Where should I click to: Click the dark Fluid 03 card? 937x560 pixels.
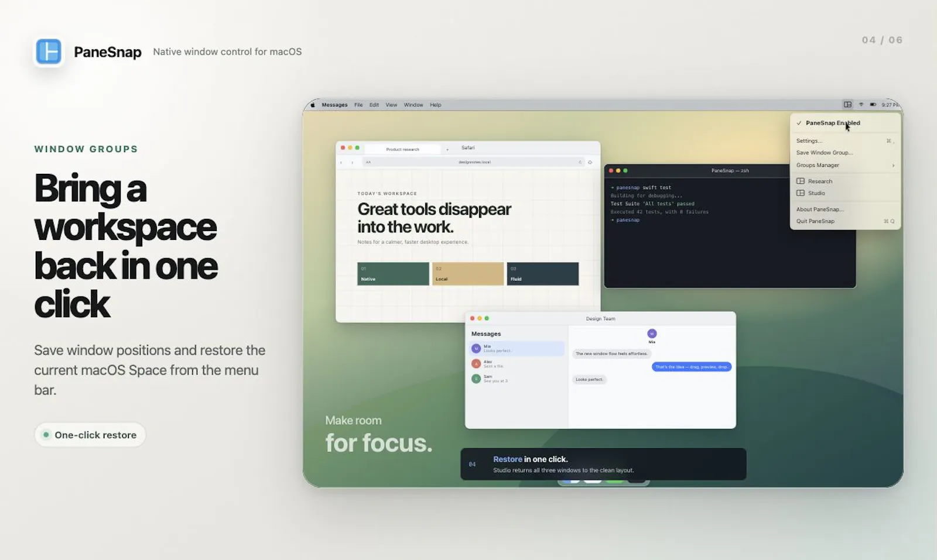(x=542, y=273)
